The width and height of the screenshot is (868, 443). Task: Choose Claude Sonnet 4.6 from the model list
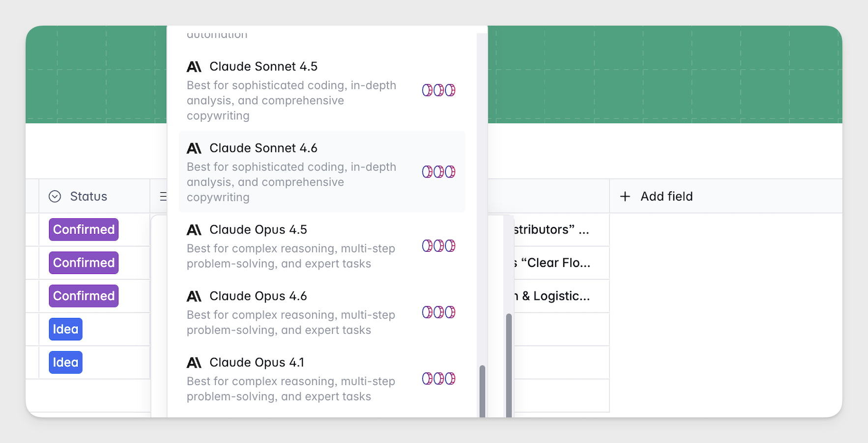[x=322, y=172]
